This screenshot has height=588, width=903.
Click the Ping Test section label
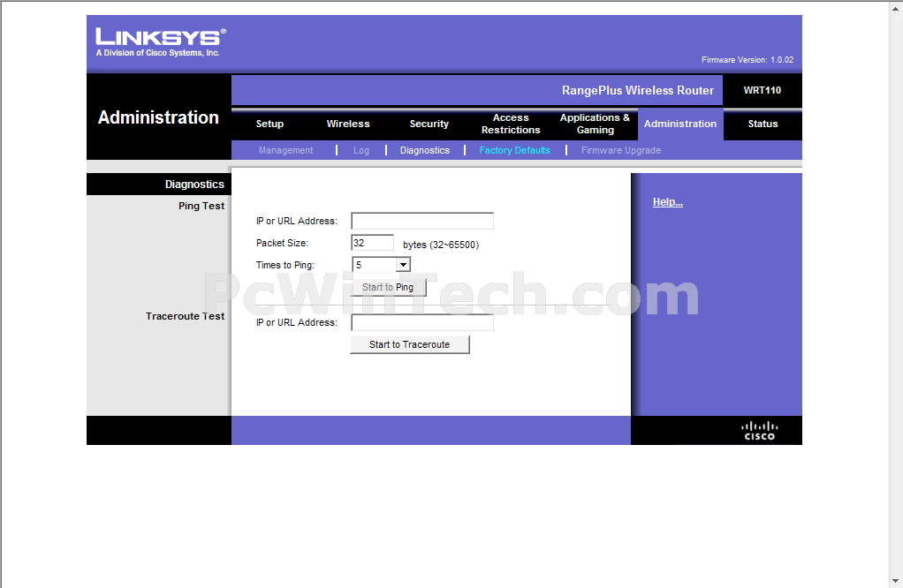tap(201, 206)
